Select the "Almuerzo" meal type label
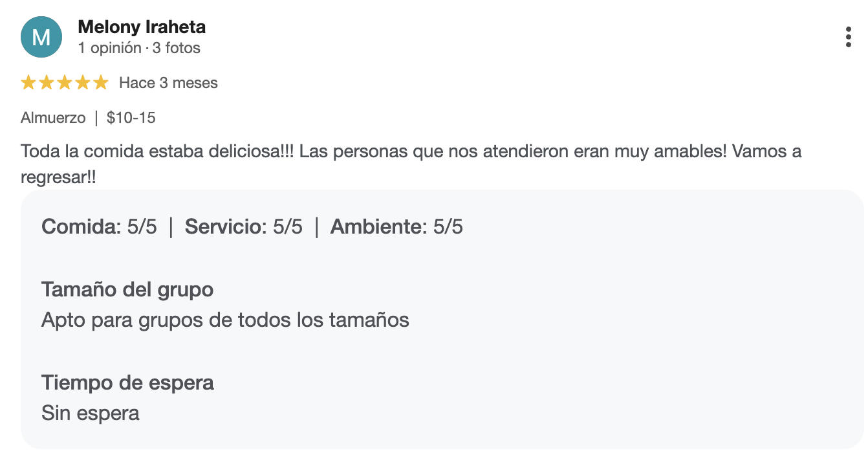The image size is (868, 453). coord(53,118)
